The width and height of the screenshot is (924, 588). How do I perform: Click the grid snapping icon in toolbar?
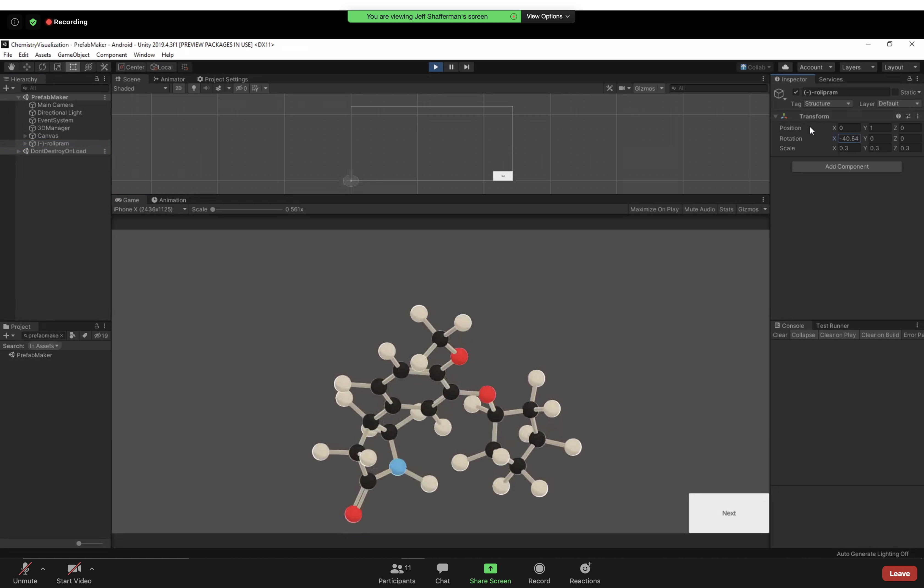coord(185,67)
